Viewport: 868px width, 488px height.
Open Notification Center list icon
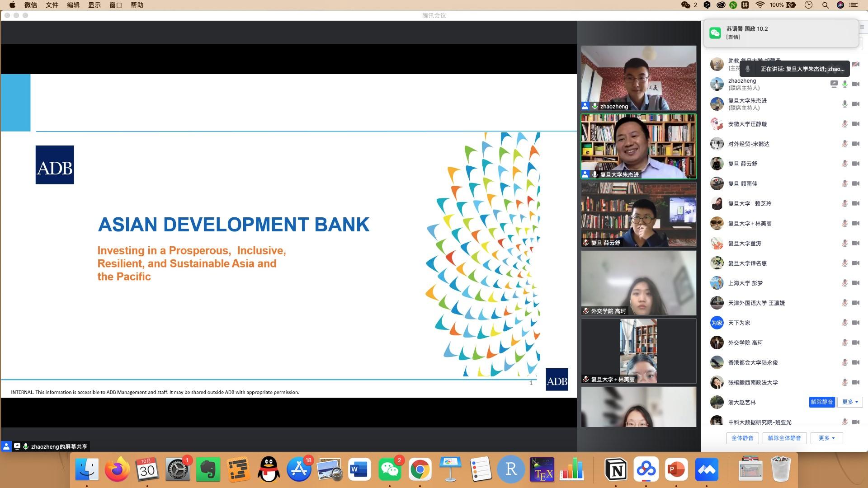point(854,5)
